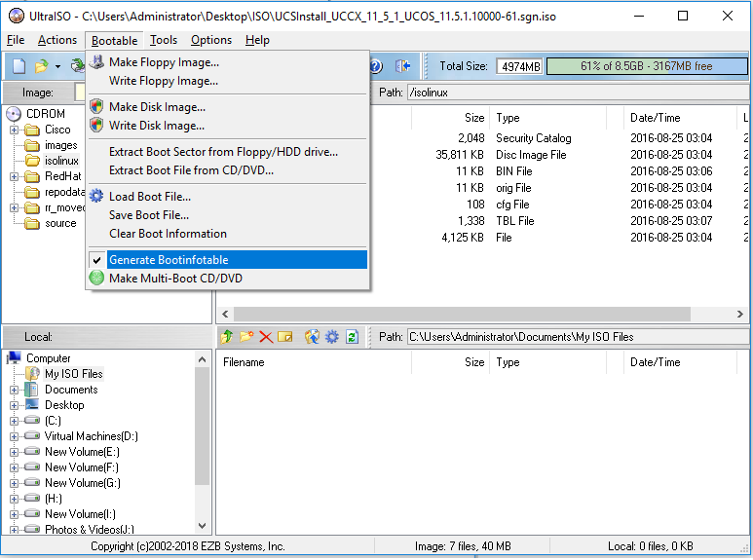
Task: Click the Add files icon in Local toolbar
Action: click(x=312, y=337)
